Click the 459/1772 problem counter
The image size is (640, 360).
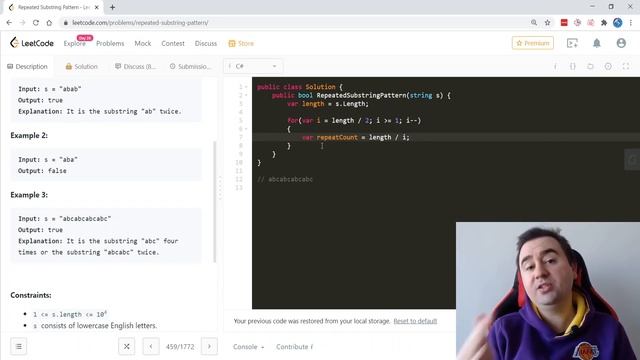[180, 347]
